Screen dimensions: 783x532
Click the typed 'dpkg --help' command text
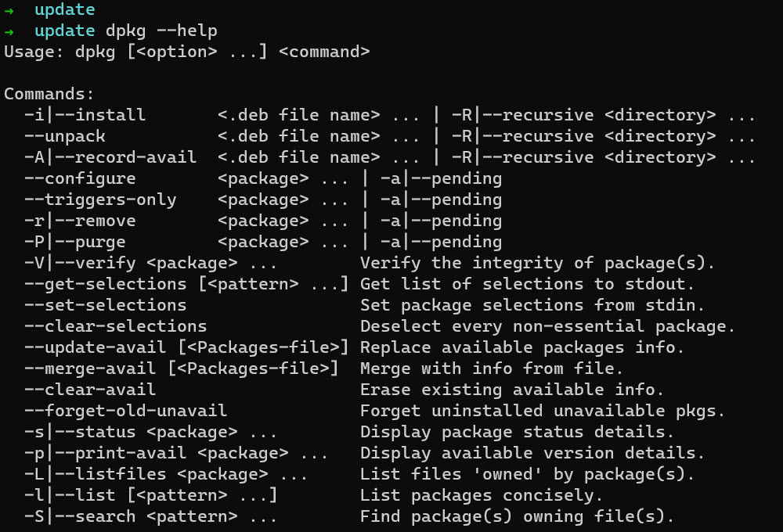point(161,31)
